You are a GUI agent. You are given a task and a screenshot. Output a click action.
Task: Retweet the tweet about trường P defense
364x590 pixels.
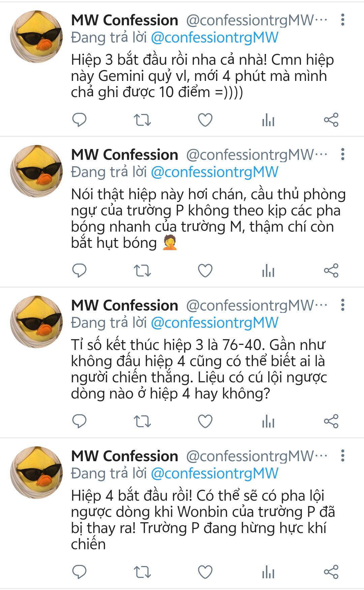[x=142, y=271]
